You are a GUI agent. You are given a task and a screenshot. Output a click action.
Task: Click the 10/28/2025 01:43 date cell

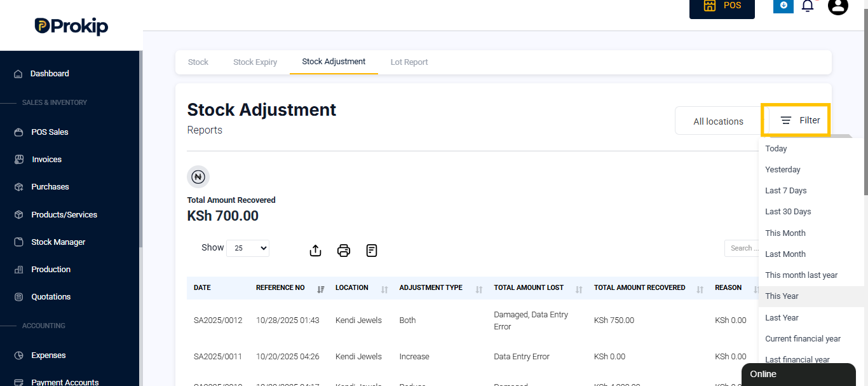(x=288, y=321)
